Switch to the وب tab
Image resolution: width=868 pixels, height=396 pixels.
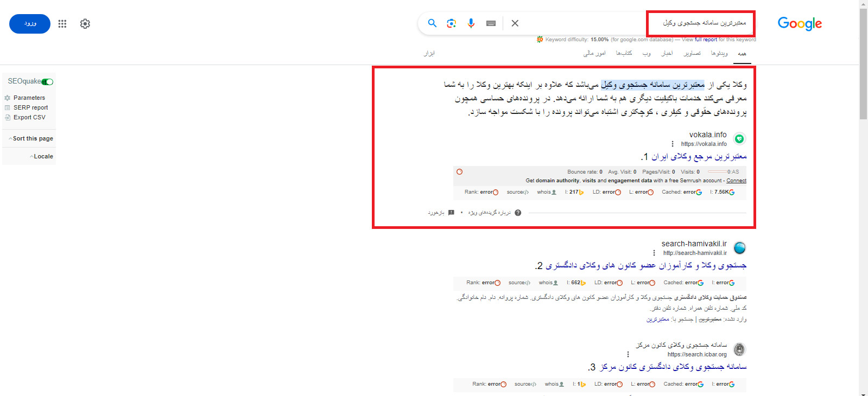pyautogui.click(x=647, y=53)
